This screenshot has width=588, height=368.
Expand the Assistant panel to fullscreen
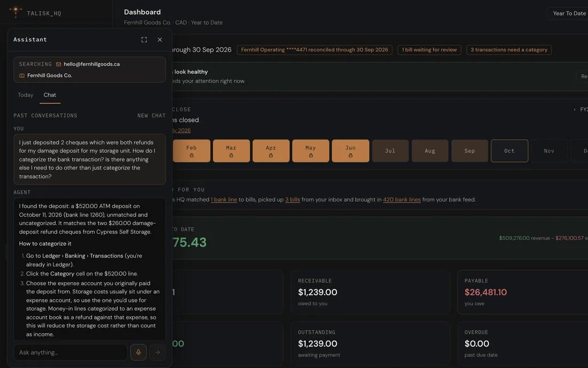(144, 40)
